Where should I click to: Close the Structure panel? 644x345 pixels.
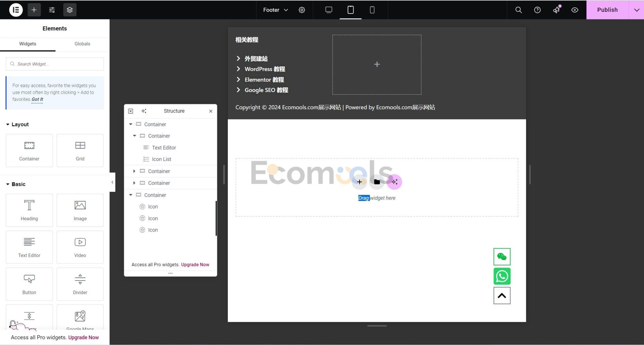211,111
